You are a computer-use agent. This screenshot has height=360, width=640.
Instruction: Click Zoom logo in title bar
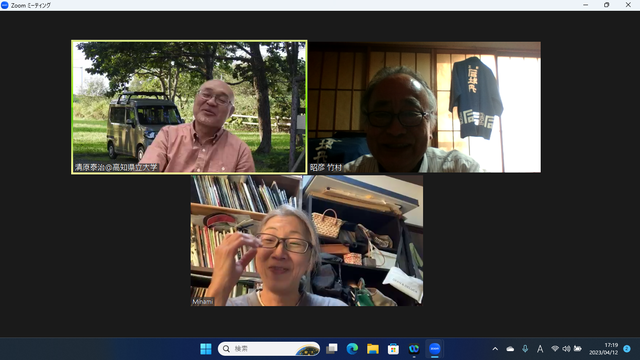[x=5, y=5]
